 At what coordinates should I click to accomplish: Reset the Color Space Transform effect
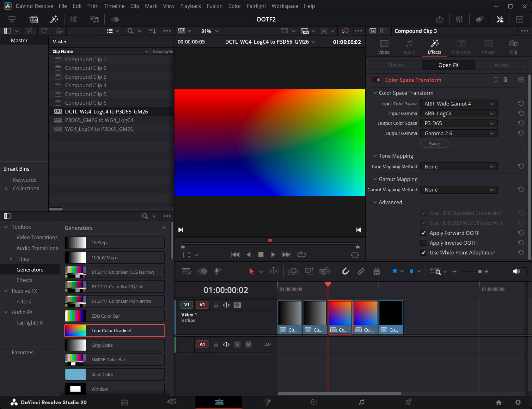[x=521, y=80]
